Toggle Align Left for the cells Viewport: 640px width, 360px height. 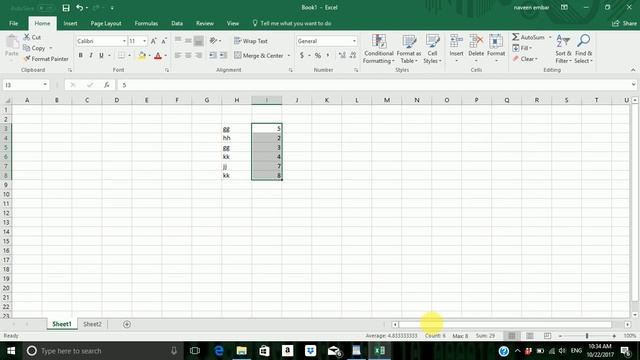coord(178,55)
